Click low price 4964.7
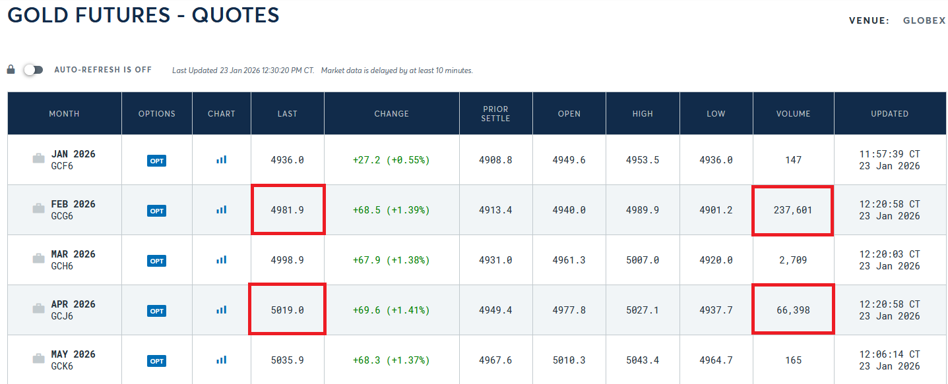Image resolution: width=948 pixels, height=384 pixels. 716,360
